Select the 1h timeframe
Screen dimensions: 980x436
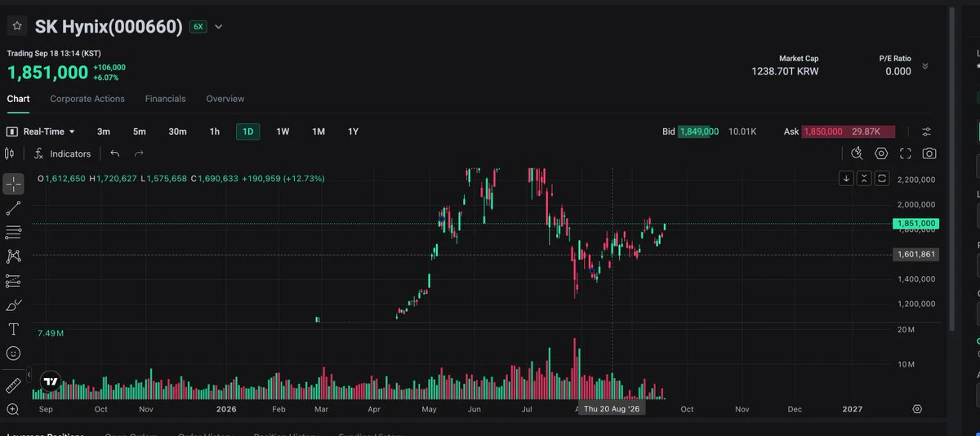[x=215, y=131]
